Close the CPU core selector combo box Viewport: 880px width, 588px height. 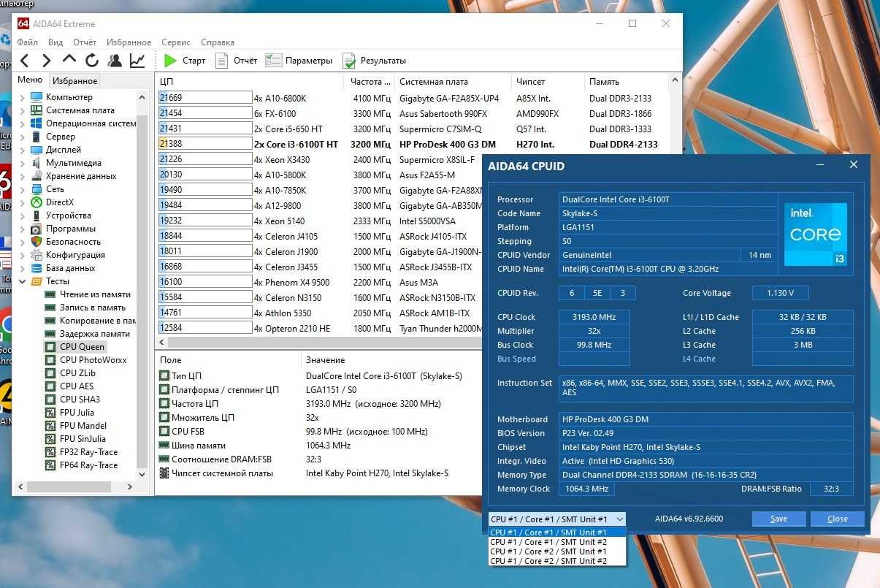557,519
